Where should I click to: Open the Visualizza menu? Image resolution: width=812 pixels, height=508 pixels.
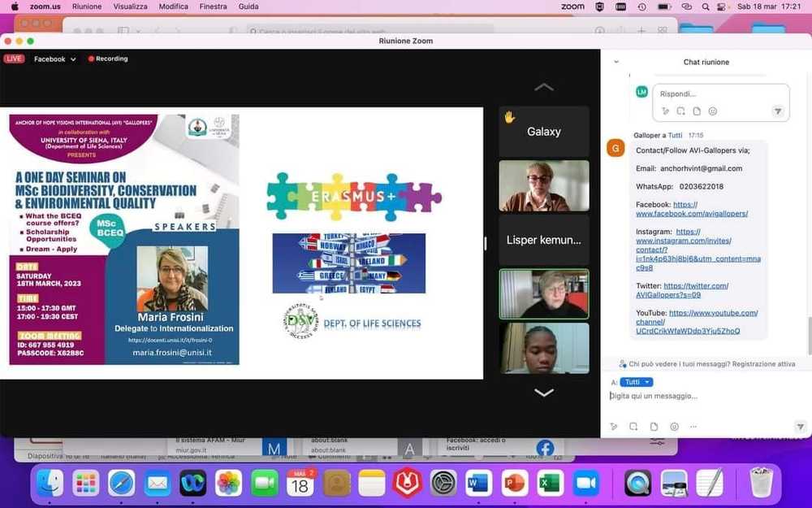tap(131, 6)
